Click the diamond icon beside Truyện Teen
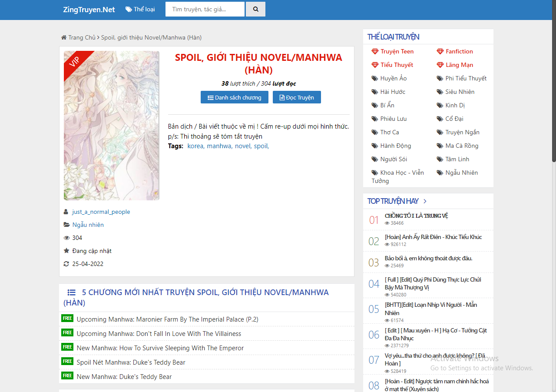The width and height of the screenshot is (556, 392). pos(375,51)
